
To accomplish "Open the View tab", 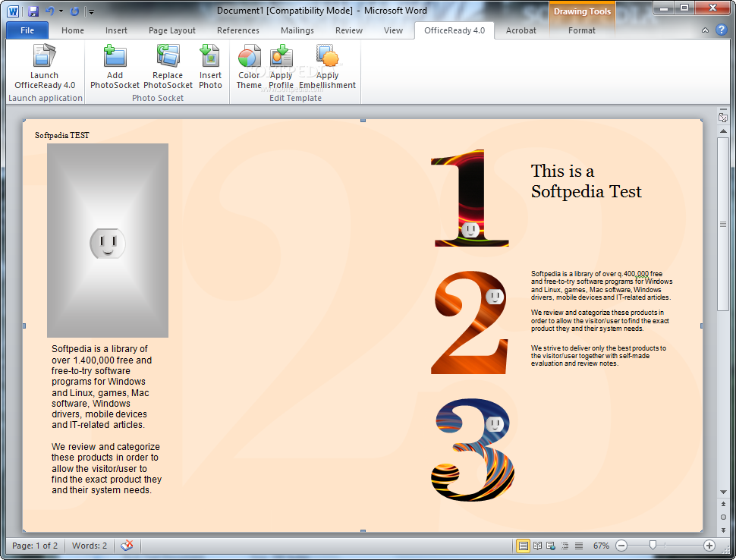I will point(393,30).
